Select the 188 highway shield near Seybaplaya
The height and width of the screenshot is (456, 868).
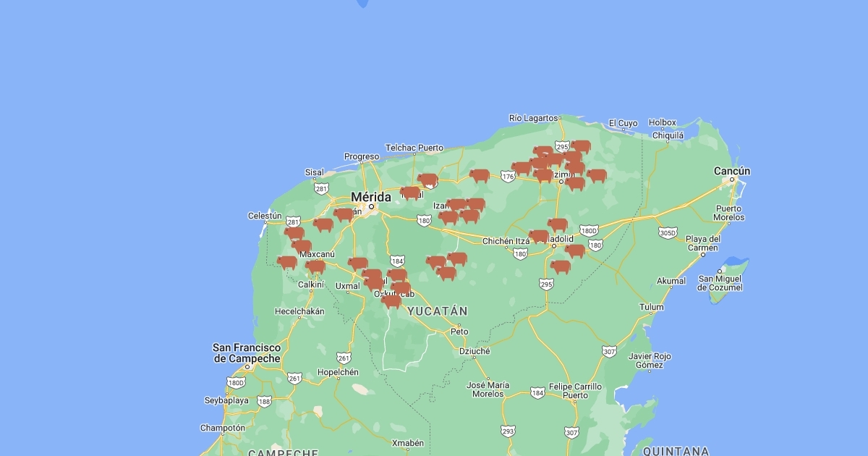(265, 401)
